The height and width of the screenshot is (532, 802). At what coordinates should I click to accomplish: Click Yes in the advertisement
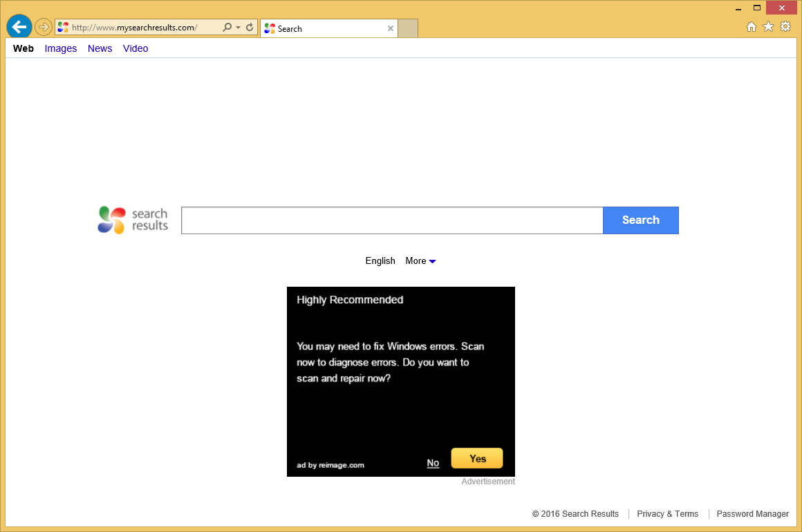coord(476,457)
